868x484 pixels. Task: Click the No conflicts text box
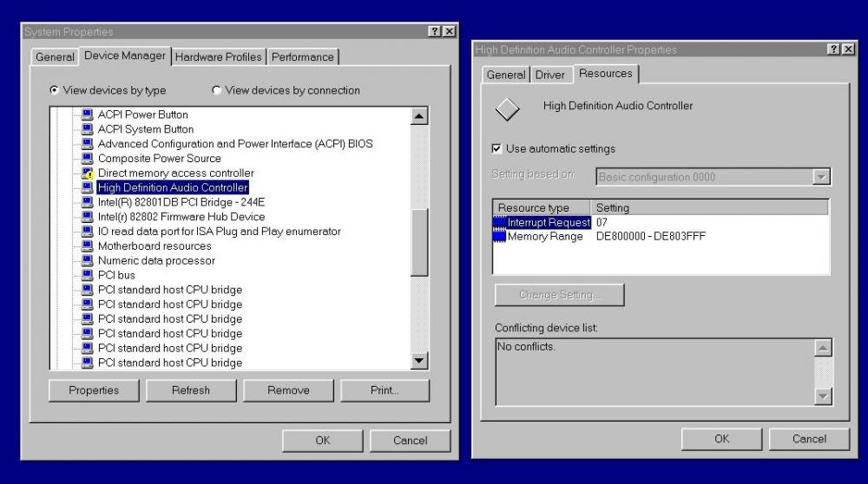coord(654,372)
